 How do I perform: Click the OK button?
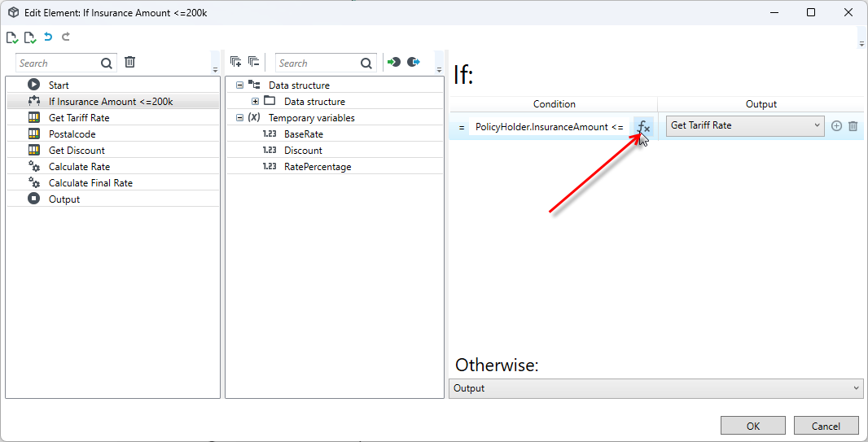(753, 426)
